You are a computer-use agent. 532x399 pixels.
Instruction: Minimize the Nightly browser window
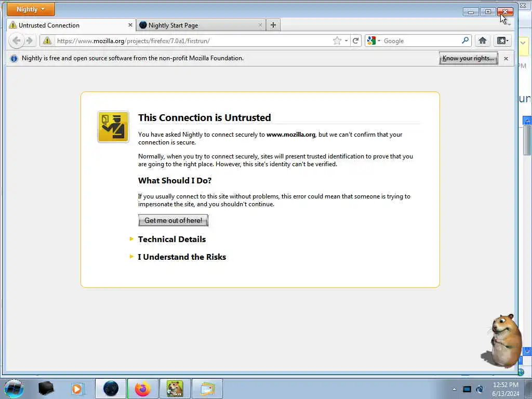(471, 12)
